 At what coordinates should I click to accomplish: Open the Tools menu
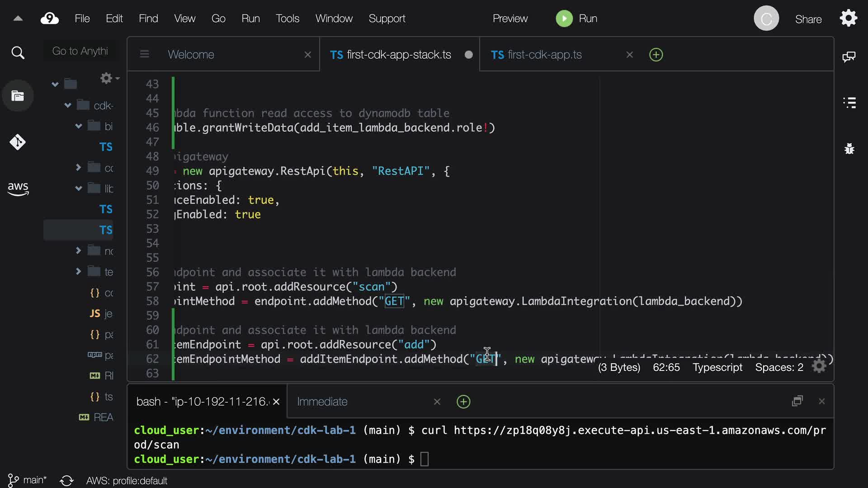[288, 19]
